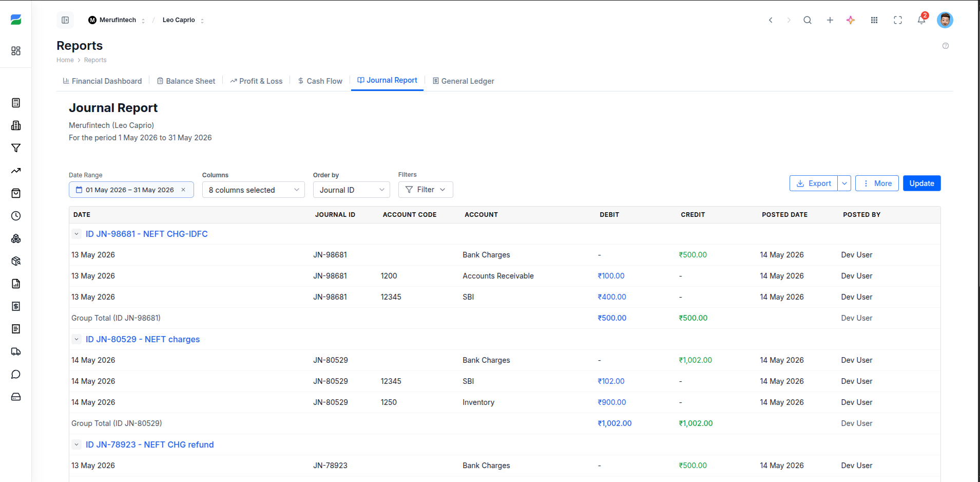Open notifications bell icon

tap(921, 20)
